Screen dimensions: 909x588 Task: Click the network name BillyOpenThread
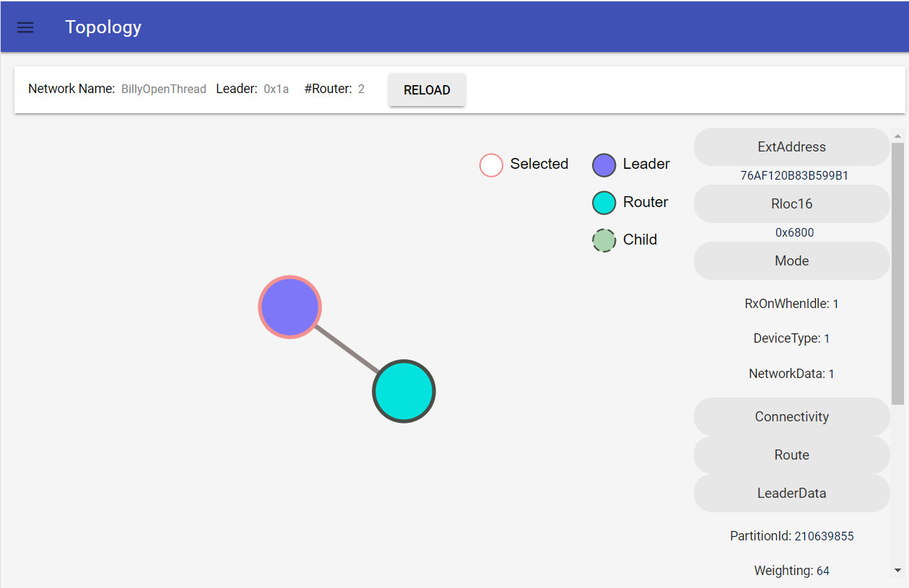(164, 89)
